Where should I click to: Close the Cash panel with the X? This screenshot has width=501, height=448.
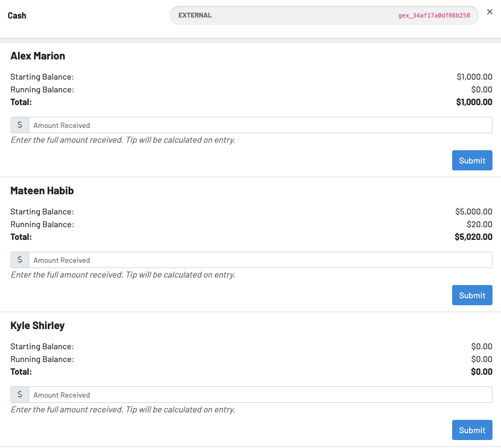[489, 12]
